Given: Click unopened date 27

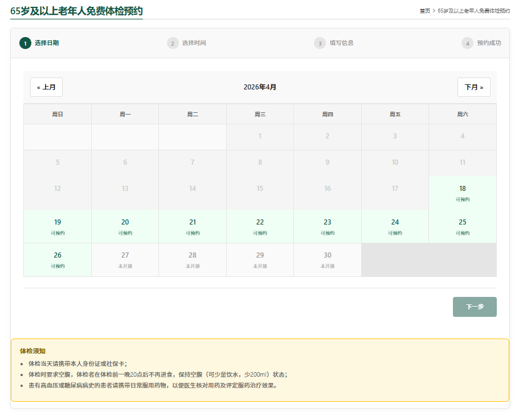Looking at the screenshot, I should click(125, 260).
